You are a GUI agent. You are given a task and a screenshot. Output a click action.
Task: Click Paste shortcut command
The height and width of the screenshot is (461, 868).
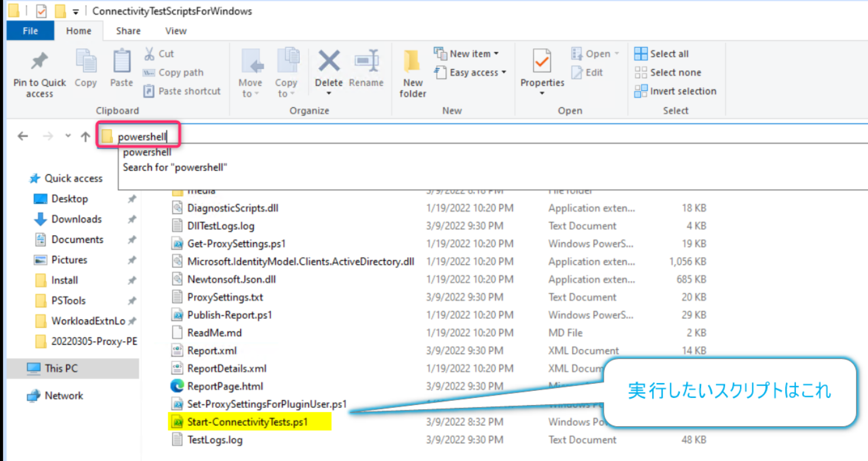point(182,91)
